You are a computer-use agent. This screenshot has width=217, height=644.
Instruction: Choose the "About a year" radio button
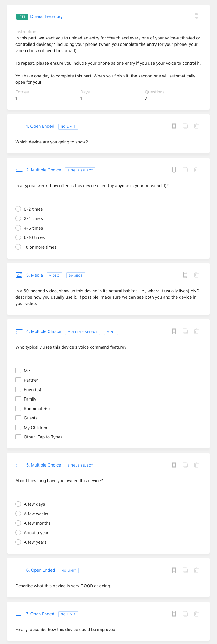point(18,532)
